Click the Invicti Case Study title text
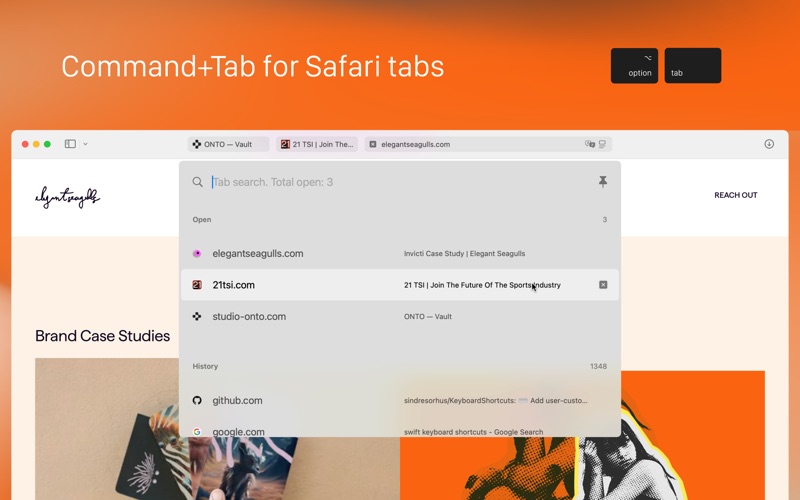 [x=464, y=254]
